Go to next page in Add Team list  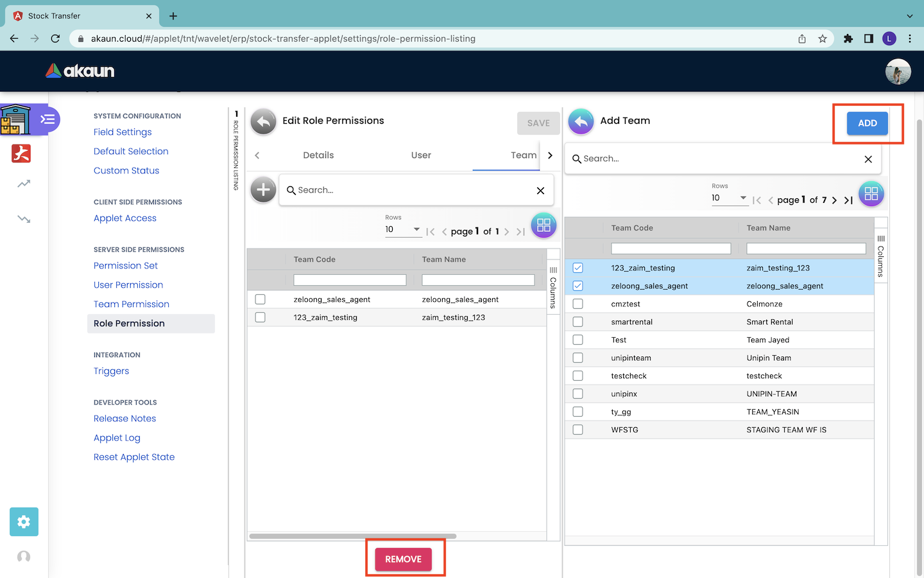point(834,200)
